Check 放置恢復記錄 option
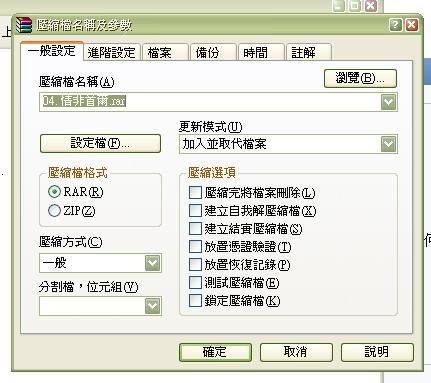Image resolution: width=431 pixels, height=383 pixels. coord(195,265)
